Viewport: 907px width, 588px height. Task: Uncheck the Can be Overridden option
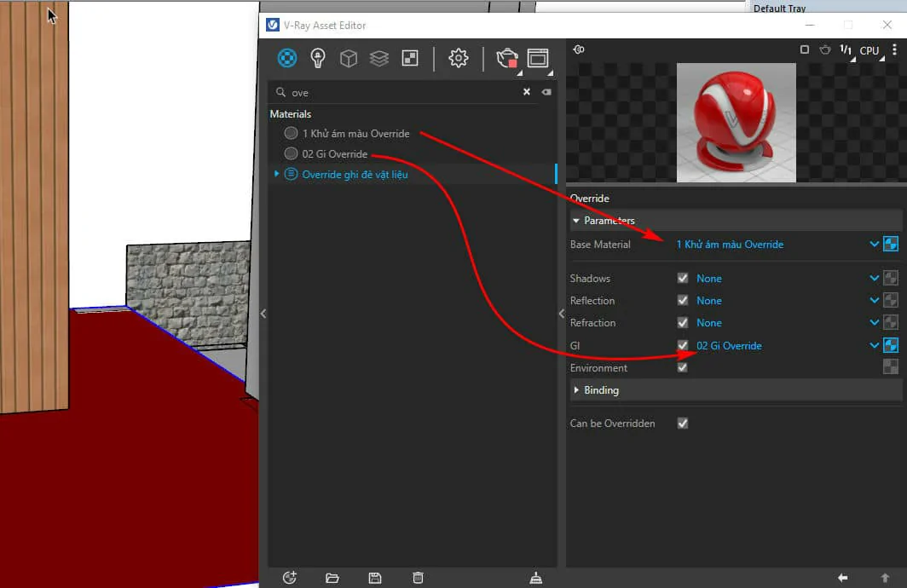(682, 423)
